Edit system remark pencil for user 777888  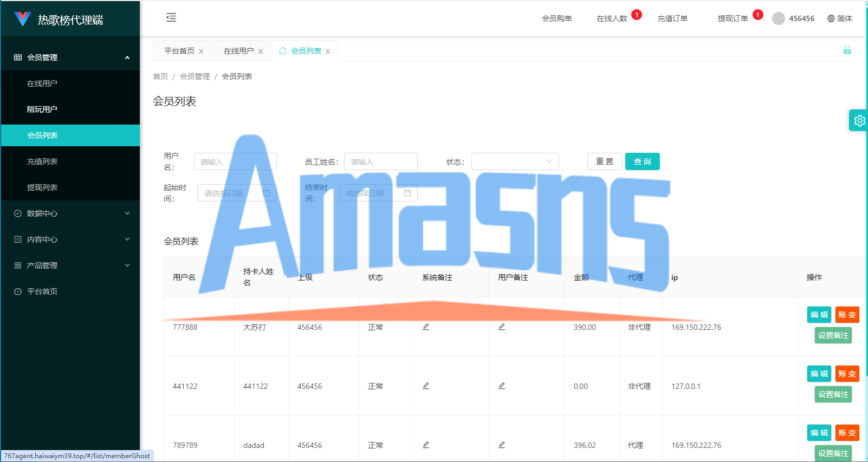[426, 327]
